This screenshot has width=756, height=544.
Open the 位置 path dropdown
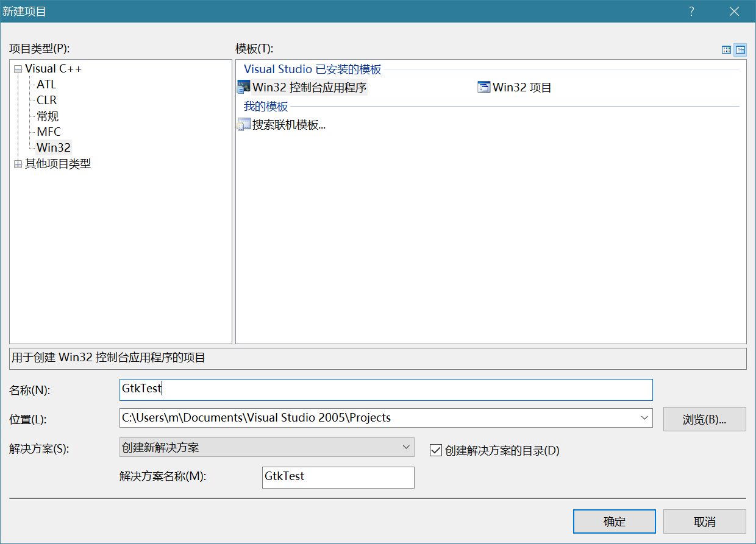point(644,418)
